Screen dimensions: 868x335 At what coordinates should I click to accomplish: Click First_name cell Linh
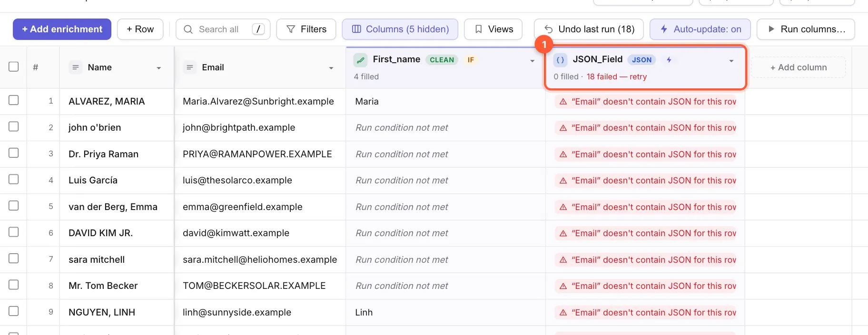(x=445, y=312)
